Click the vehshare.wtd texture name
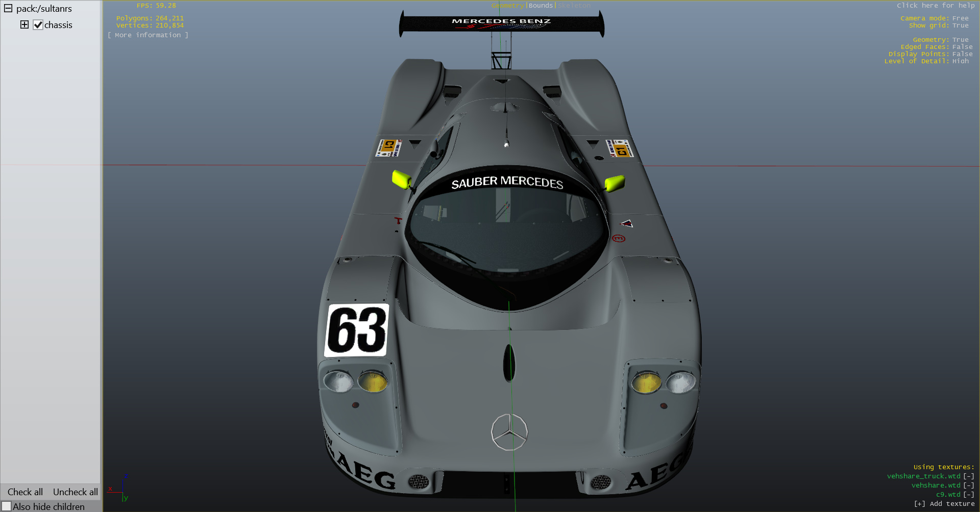This screenshot has width=980, height=512. pos(936,485)
